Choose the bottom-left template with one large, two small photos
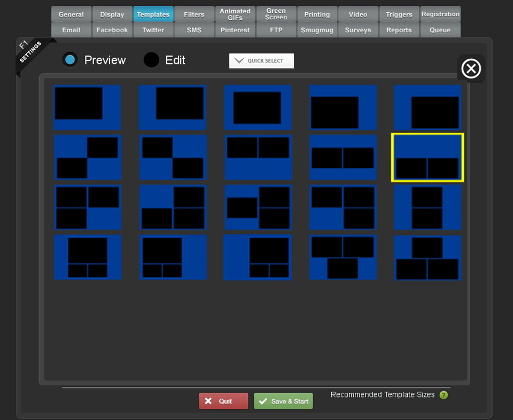 tap(88, 258)
